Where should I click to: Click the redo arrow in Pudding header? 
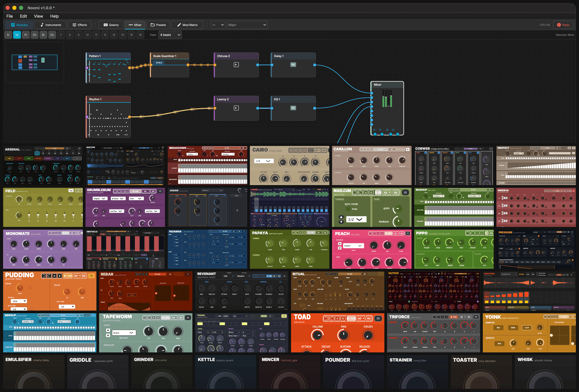tap(49, 276)
